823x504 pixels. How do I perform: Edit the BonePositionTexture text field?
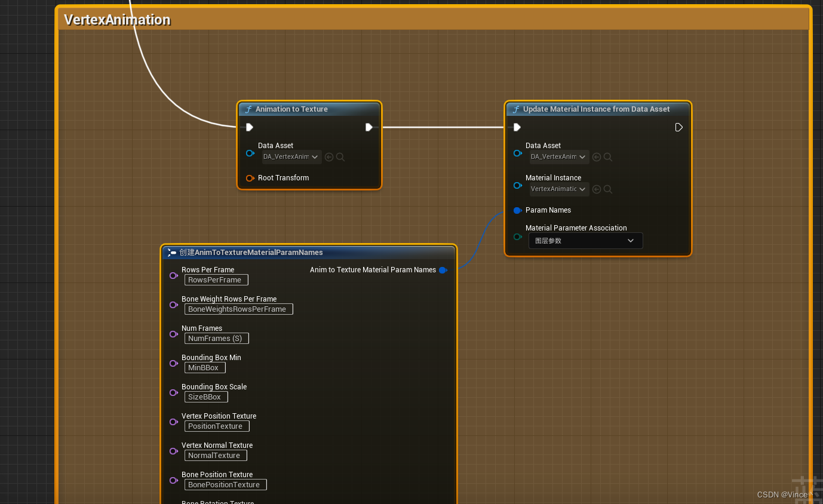[x=226, y=485]
